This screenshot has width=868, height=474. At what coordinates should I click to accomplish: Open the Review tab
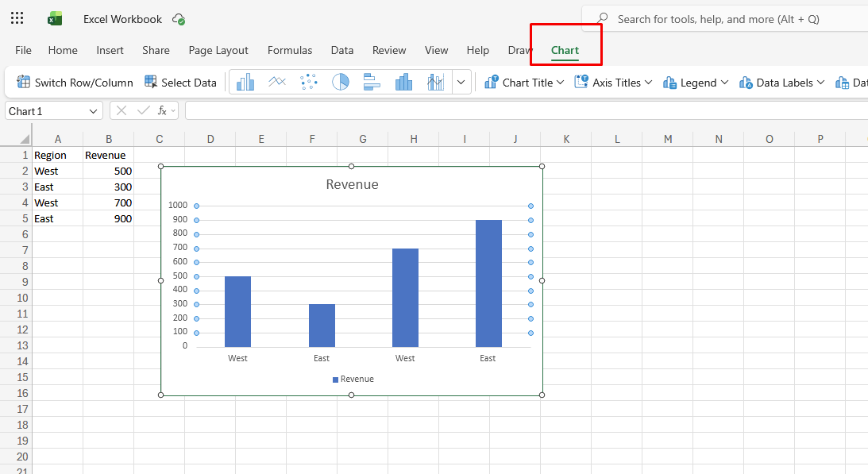click(x=389, y=50)
